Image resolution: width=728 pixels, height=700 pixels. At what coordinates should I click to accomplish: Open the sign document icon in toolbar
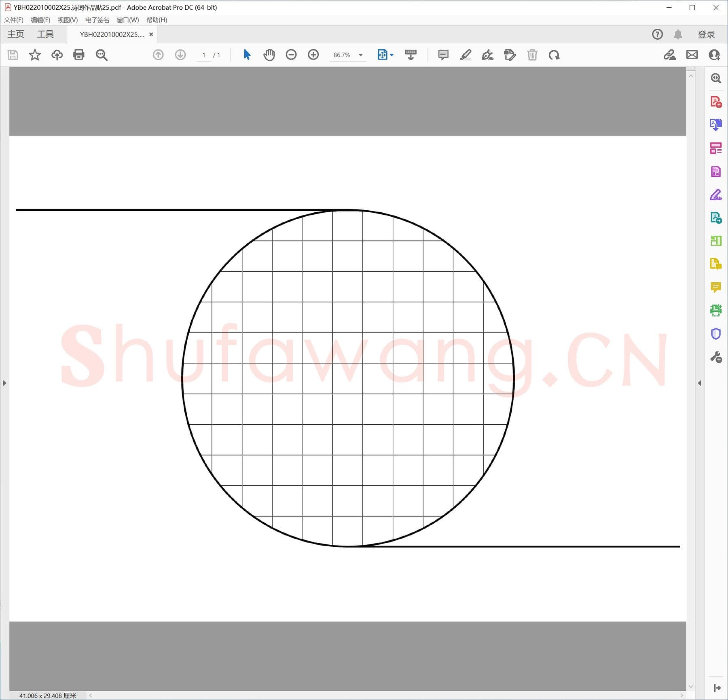pos(670,55)
